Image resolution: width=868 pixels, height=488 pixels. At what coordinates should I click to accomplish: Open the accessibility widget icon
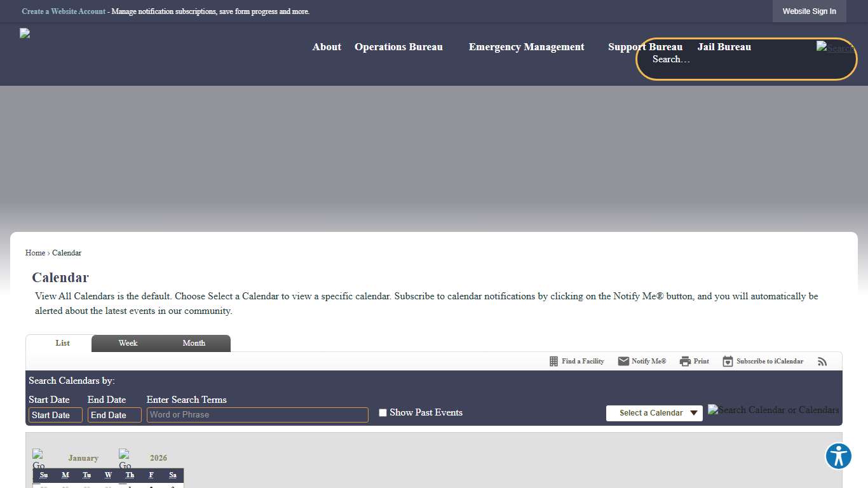[x=838, y=456]
